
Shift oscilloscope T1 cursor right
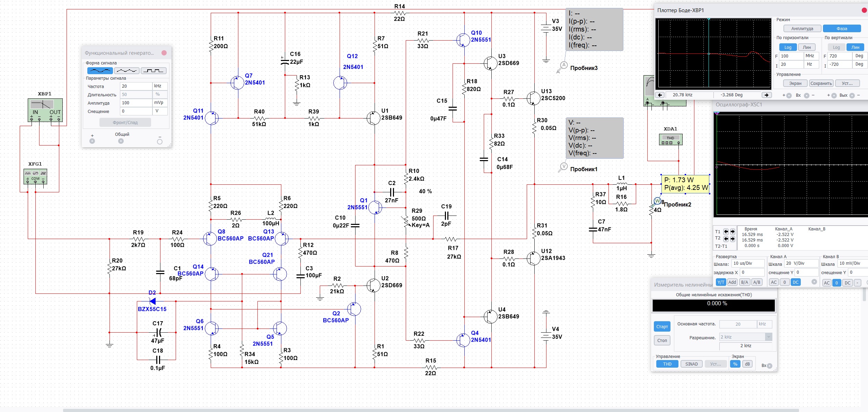click(x=733, y=232)
